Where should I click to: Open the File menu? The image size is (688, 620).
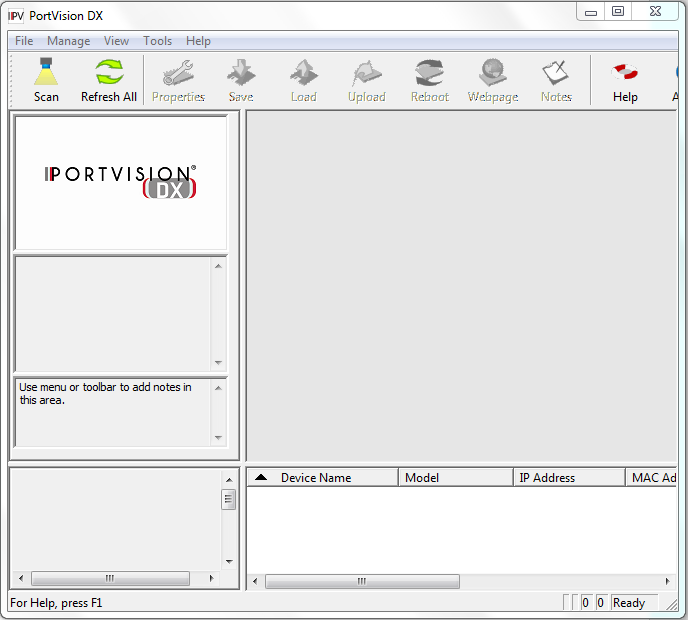click(x=24, y=41)
